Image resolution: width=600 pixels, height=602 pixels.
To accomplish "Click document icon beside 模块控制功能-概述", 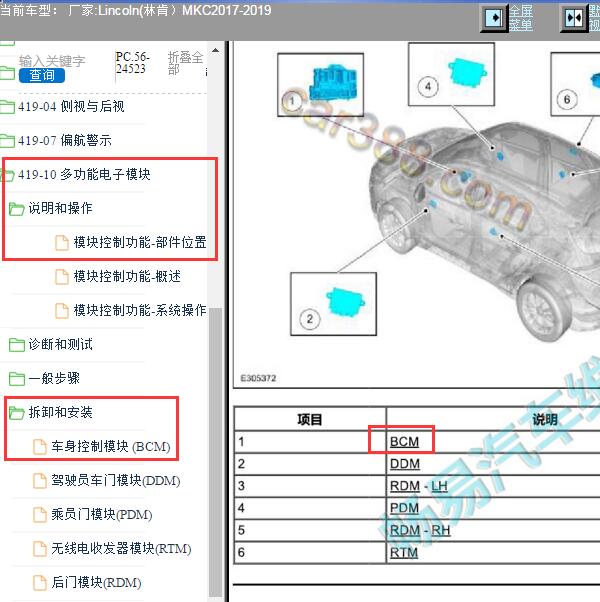I will click(x=62, y=277).
